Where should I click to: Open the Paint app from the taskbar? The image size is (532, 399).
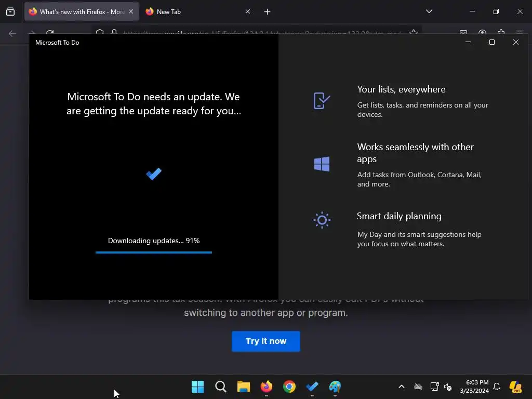click(335, 387)
